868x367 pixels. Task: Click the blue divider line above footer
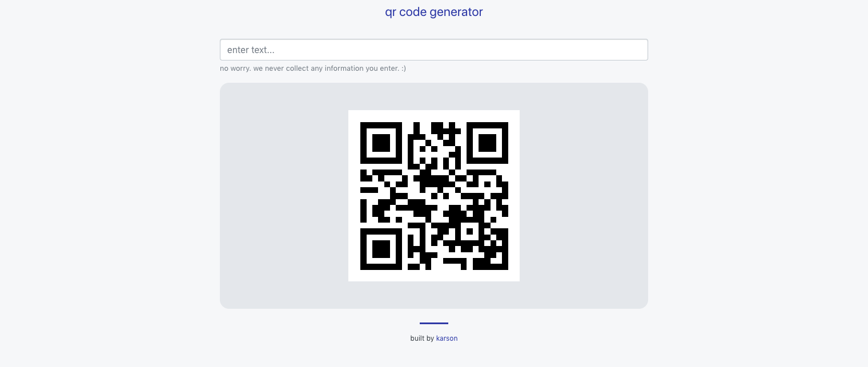coord(434,323)
